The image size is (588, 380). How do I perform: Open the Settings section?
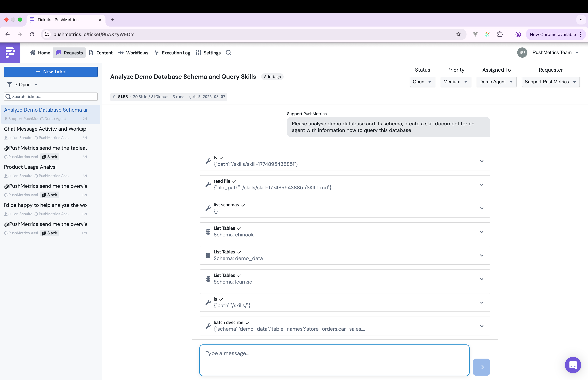208,53
